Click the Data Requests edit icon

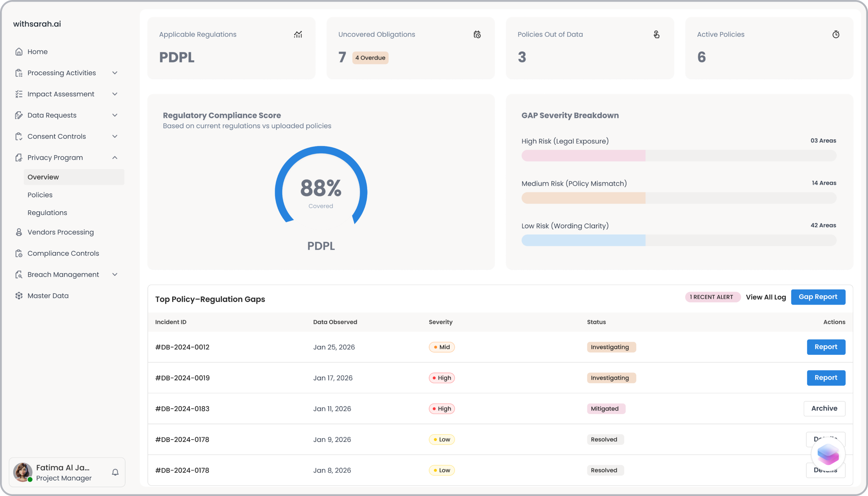click(19, 115)
